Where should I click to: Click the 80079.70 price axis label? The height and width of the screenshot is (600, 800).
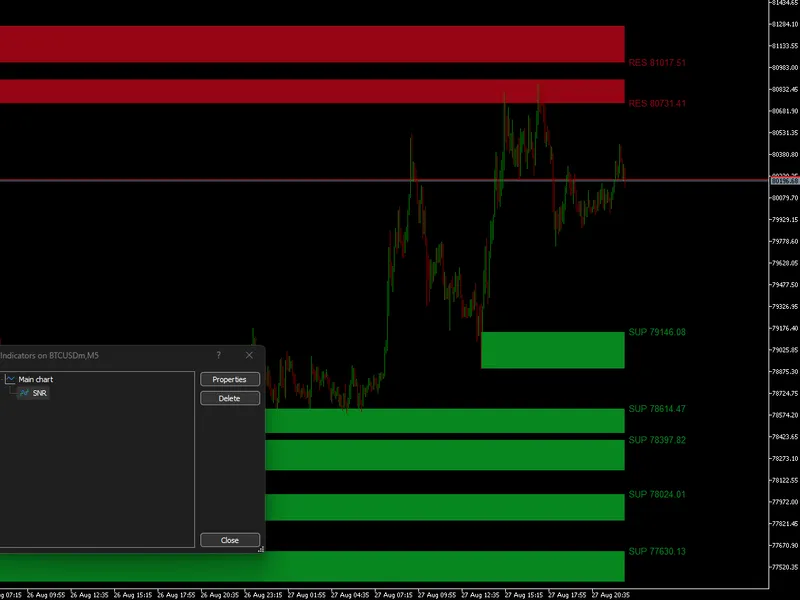pos(785,198)
